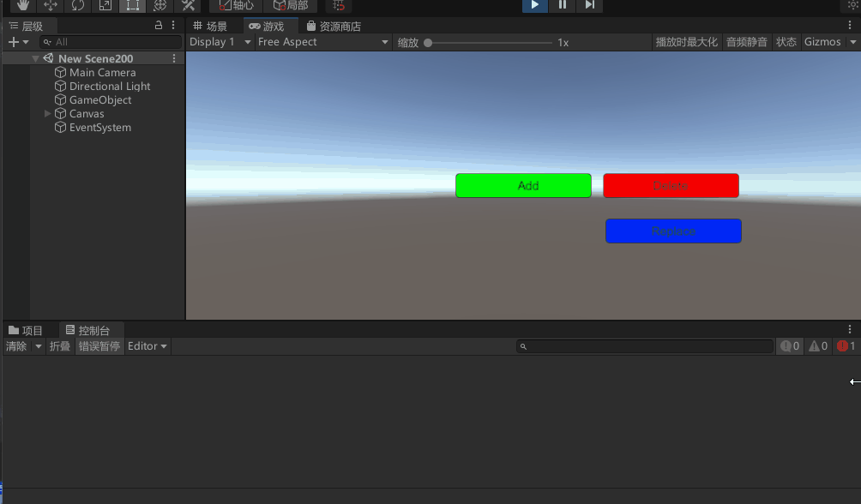Open the 资源商店 Asset Store tab
This screenshot has width=861, height=504.
point(334,26)
